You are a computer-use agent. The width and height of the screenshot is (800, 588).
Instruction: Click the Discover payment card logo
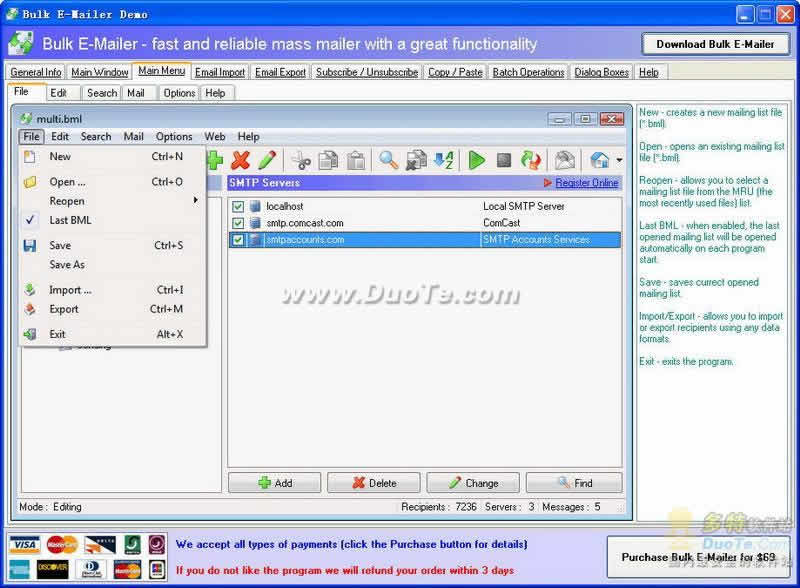click(53, 569)
